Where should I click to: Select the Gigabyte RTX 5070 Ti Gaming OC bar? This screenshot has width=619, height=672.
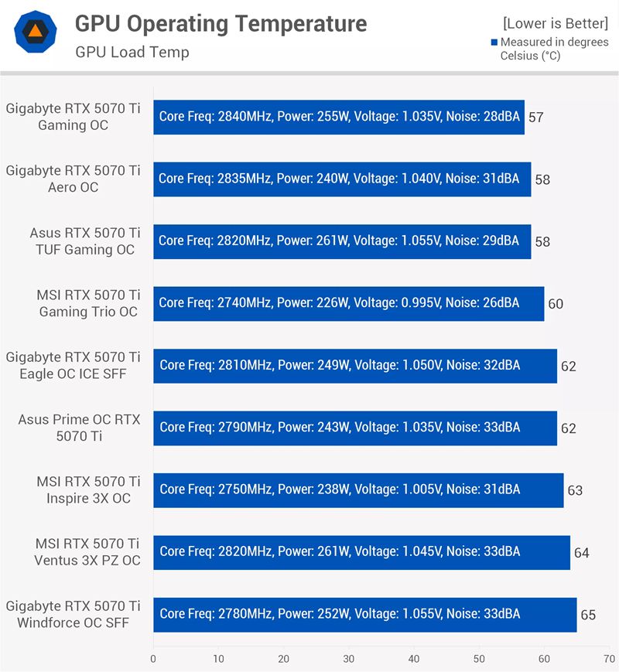tap(338, 117)
